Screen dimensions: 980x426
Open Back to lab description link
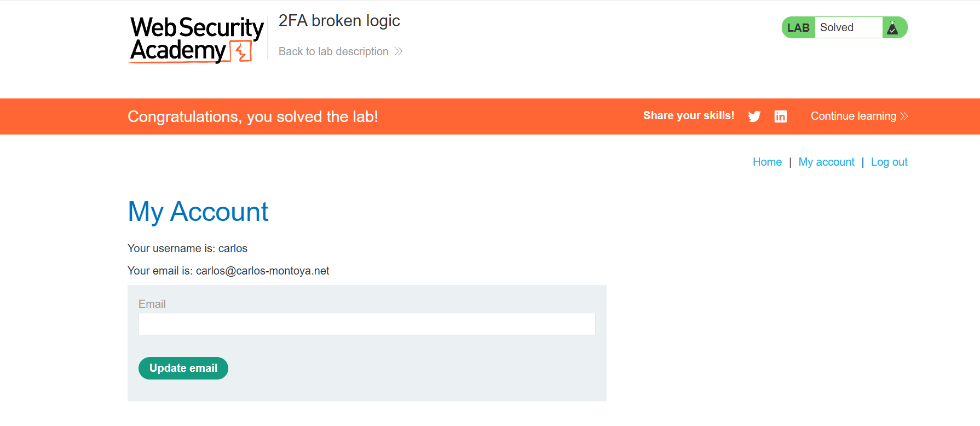[333, 51]
